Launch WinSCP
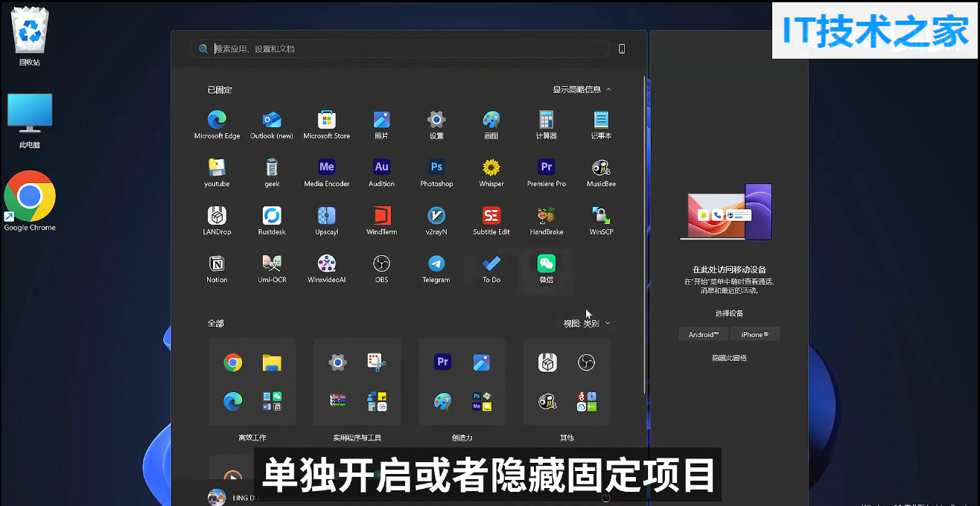980x506 pixels. pos(601,221)
